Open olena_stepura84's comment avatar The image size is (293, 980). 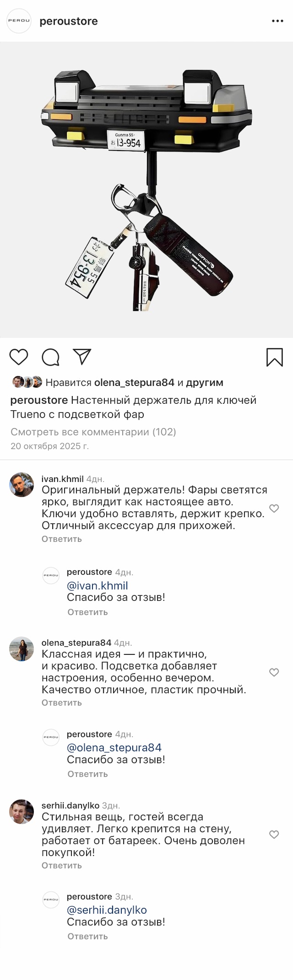click(22, 649)
